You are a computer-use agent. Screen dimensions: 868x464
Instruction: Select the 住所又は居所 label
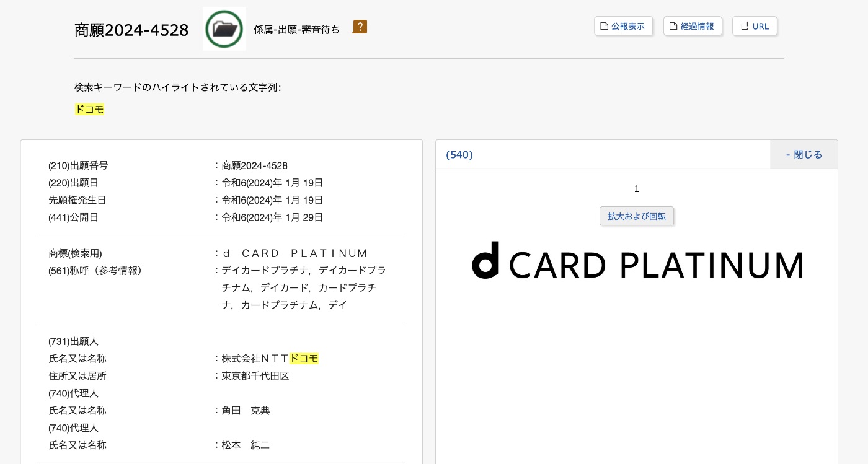77,376
